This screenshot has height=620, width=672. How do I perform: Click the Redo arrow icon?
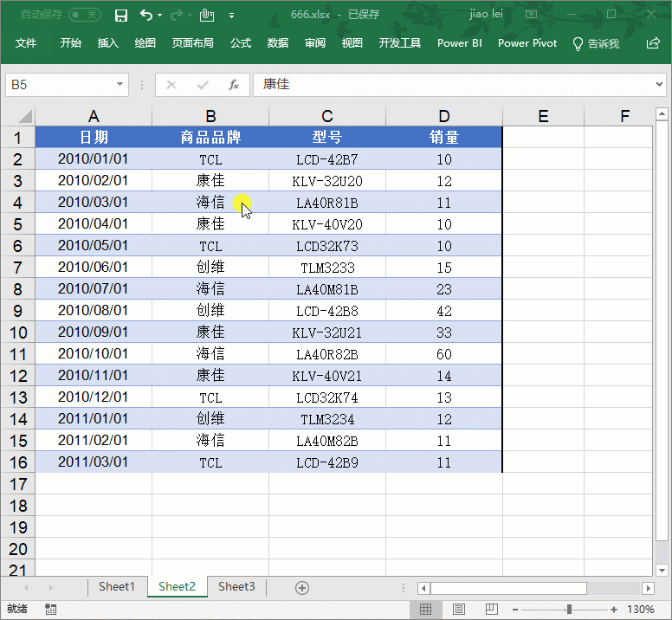point(176,16)
